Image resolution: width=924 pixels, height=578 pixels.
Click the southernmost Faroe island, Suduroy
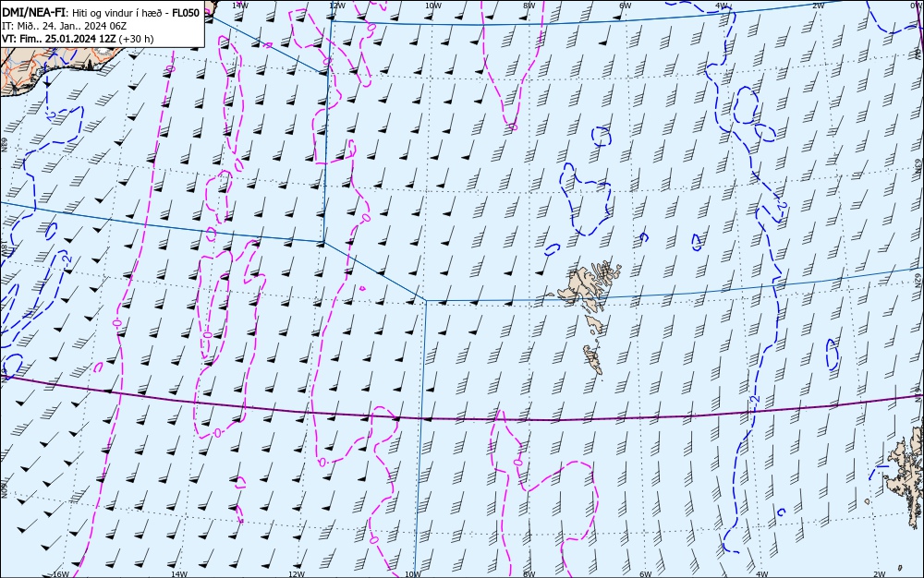593,359
